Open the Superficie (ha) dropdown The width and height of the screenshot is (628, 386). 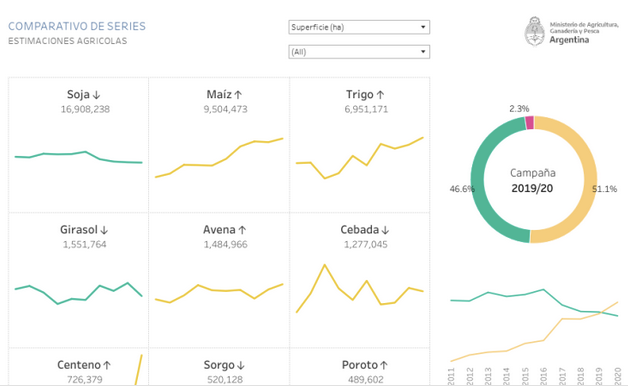(359, 27)
